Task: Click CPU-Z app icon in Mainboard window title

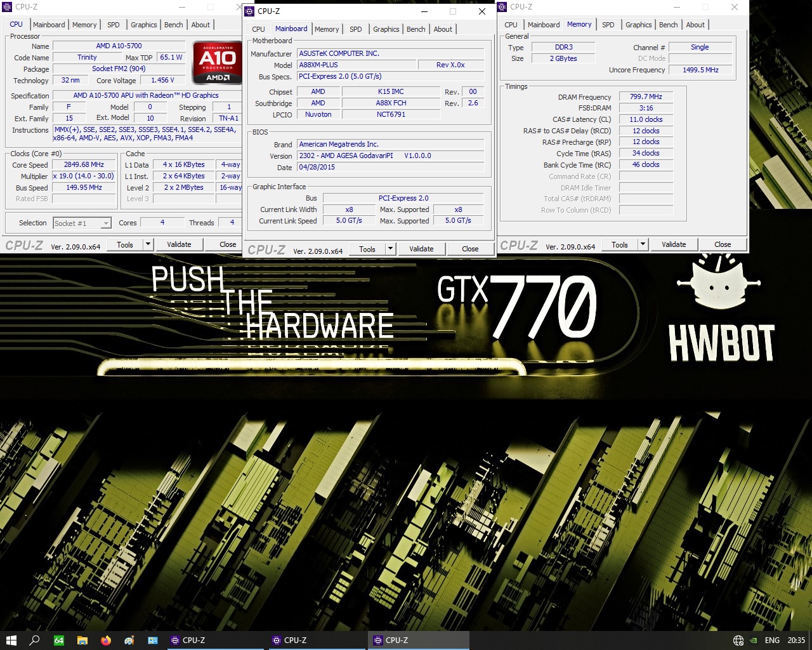Action: (x=249, y=11)
